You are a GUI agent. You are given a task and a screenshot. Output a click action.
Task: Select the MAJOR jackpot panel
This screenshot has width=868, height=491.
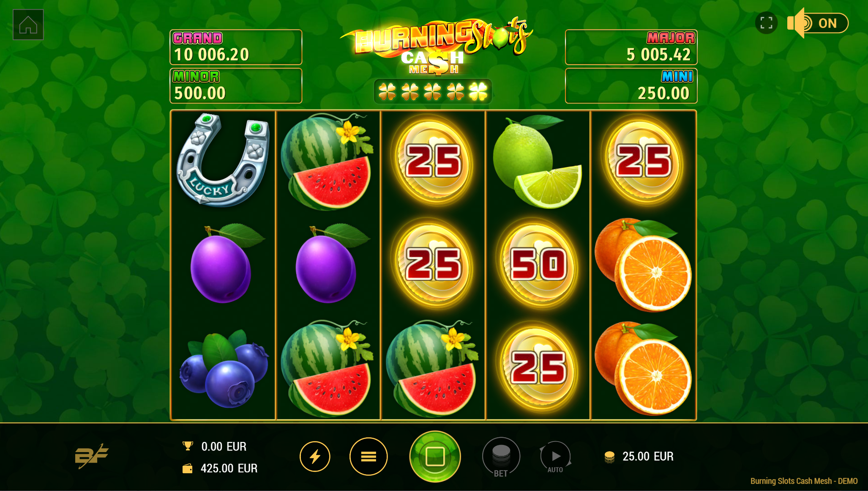[631, 47]
